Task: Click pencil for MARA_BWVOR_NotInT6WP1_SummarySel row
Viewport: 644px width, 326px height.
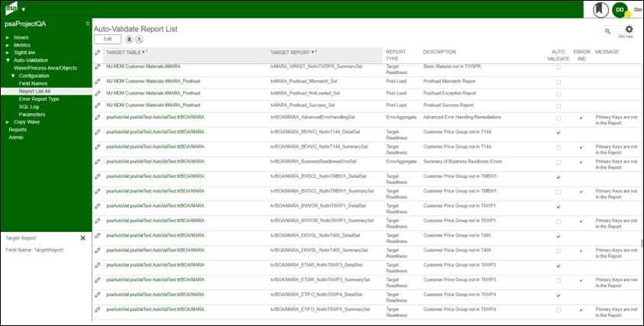Action: 98,221
